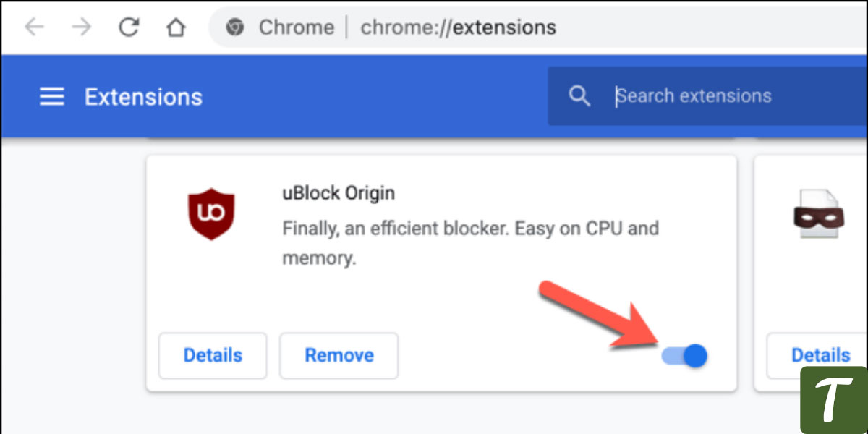Click the uBlock Origin extension name
This screenshot has height=434, width=868.
pyautogui.click(x=339, y=194)
